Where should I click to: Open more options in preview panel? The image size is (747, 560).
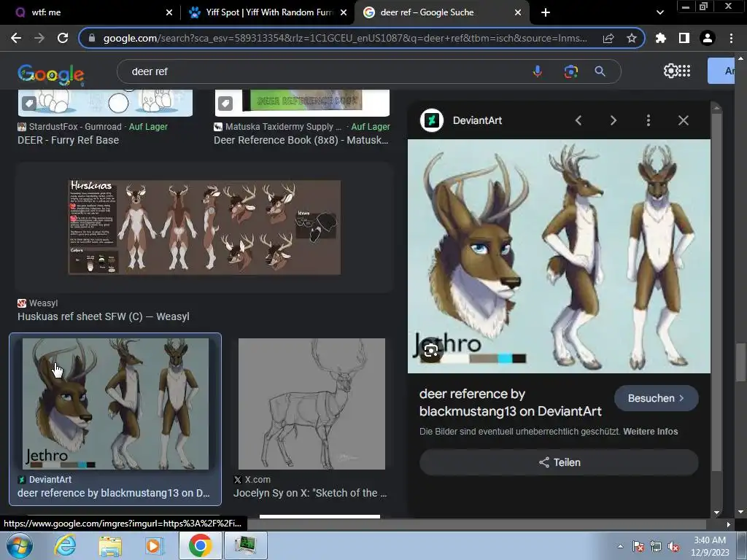tap(648, 120)
